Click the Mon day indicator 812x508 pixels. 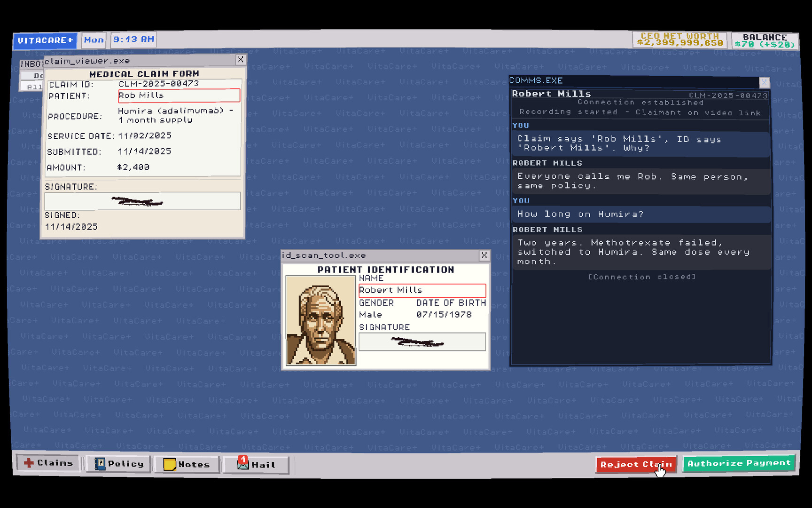(94, 40)
